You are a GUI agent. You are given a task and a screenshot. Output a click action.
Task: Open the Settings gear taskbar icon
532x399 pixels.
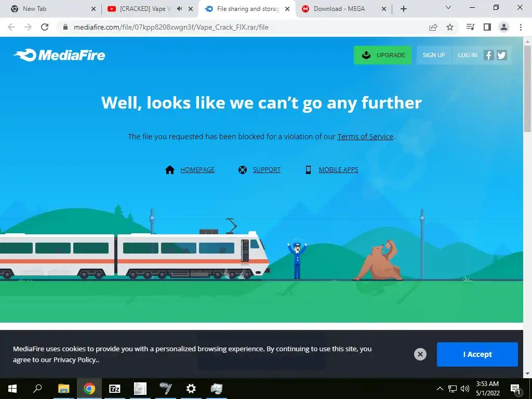191,389
